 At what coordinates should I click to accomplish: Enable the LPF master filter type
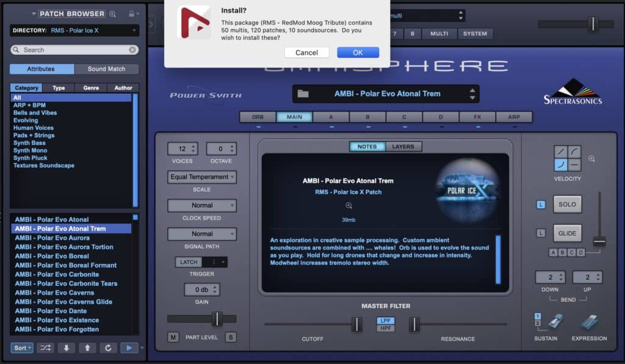(x=386, y=321)
